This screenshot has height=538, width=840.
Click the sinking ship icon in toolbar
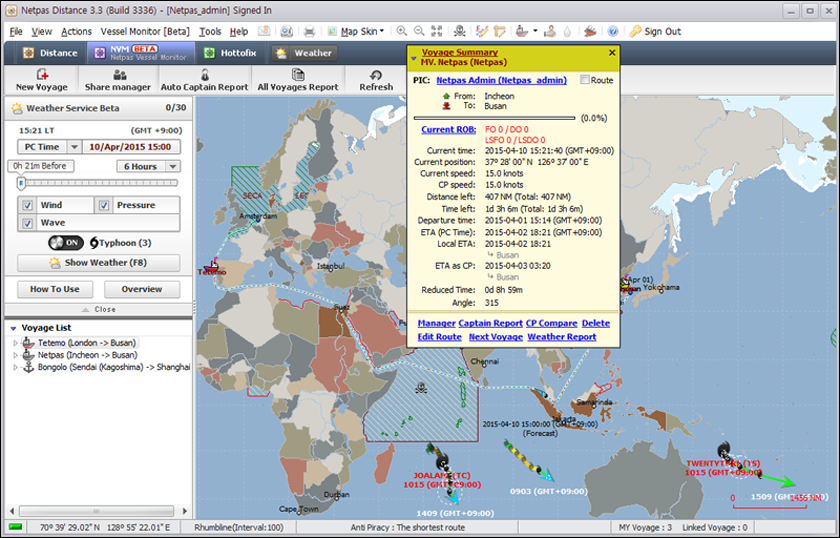[590, 31]
